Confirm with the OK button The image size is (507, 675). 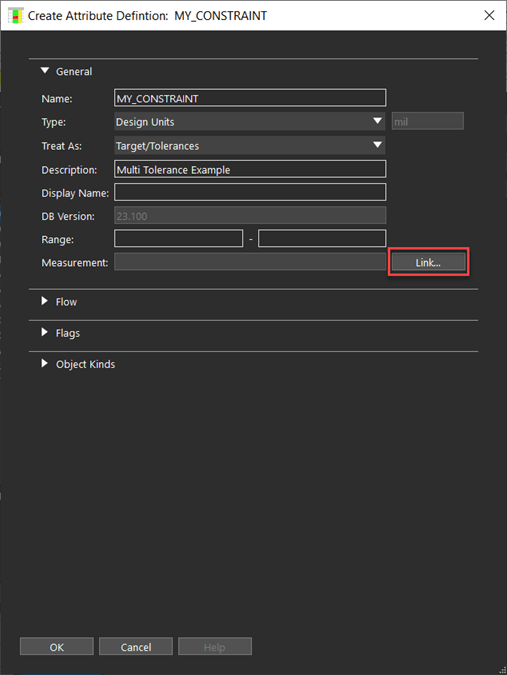(x=57, y=647)
